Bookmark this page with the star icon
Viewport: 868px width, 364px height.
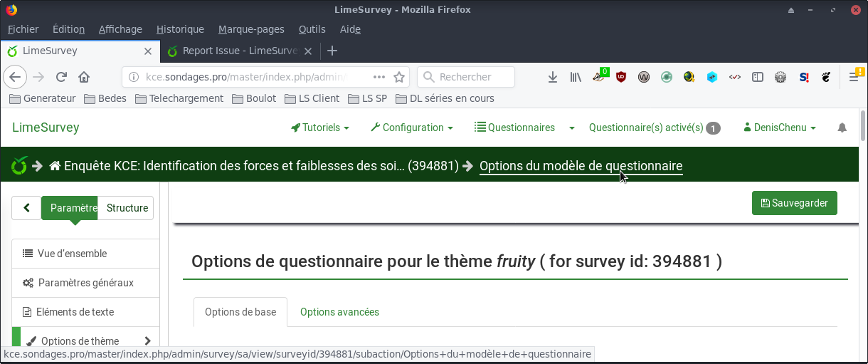[x=399, y=77]
